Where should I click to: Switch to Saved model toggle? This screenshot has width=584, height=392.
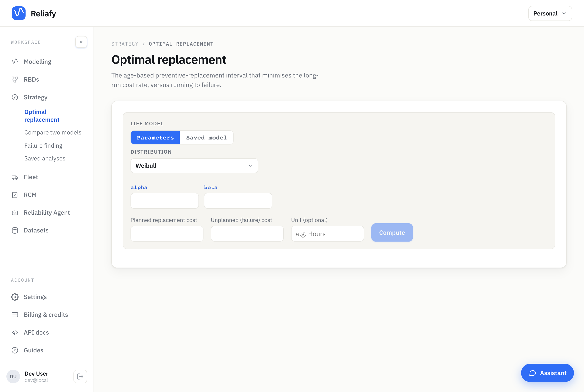(x=206, y=137)
